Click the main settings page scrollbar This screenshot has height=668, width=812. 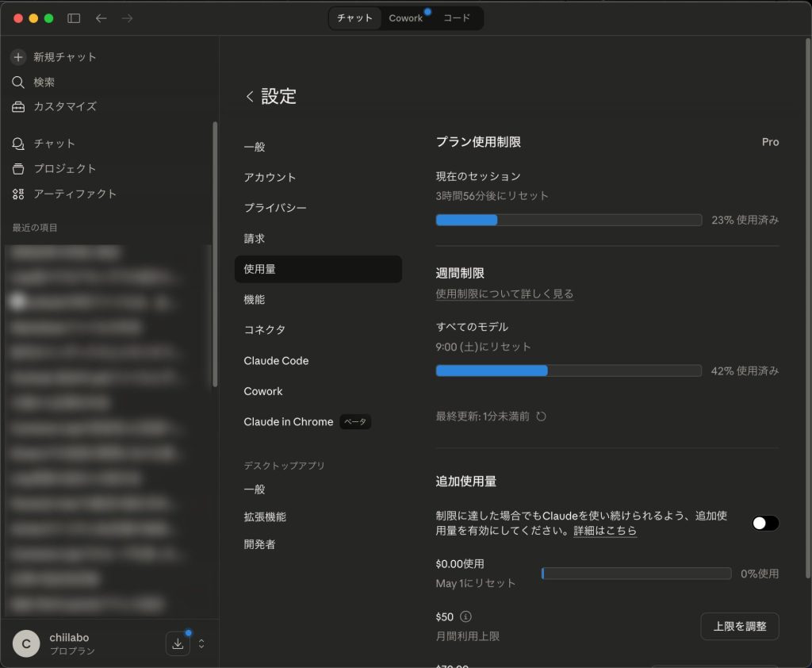[808, 309]
